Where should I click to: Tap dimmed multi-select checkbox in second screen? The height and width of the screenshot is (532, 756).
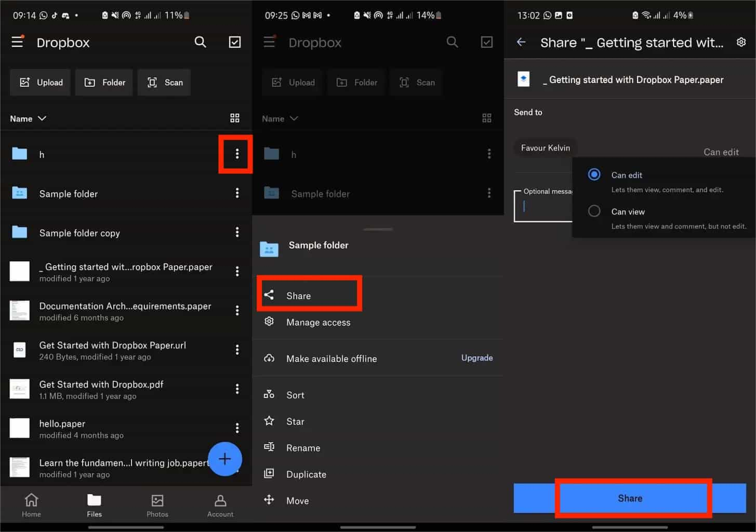(x=487, y=42)
